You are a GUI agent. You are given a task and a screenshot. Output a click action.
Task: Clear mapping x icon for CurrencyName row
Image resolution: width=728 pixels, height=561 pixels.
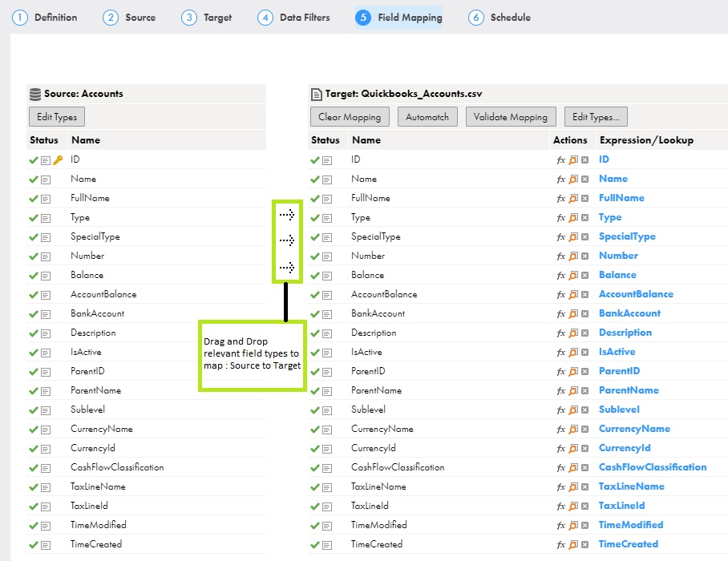585,430
